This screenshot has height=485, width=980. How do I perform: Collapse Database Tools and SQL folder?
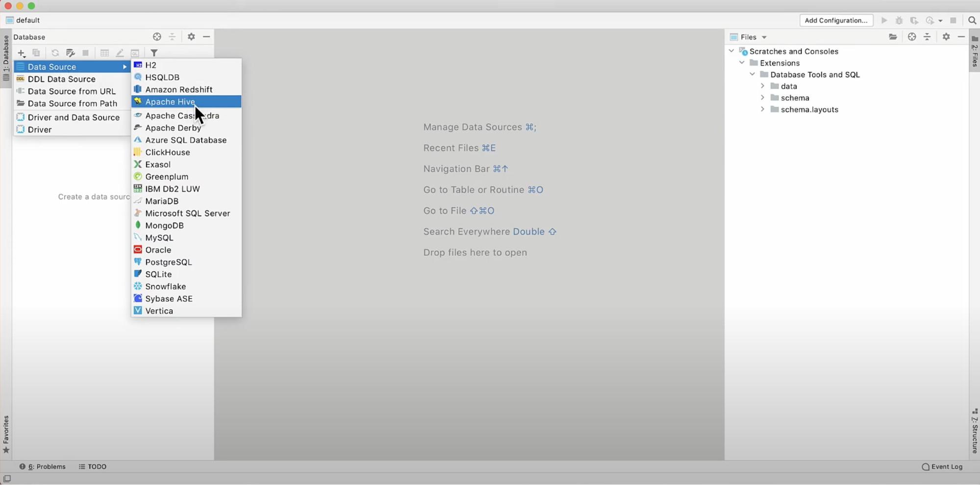[x=753, y=74]
